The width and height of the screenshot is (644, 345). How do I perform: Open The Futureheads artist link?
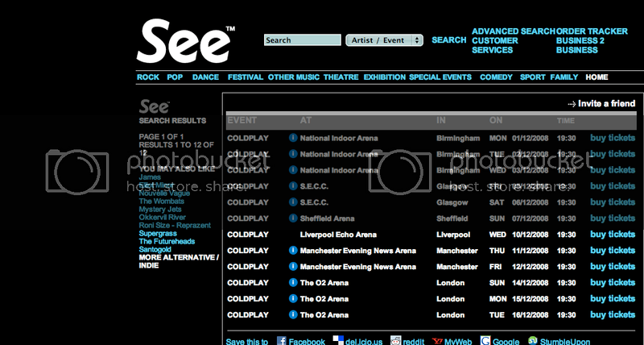coord(167,241)
